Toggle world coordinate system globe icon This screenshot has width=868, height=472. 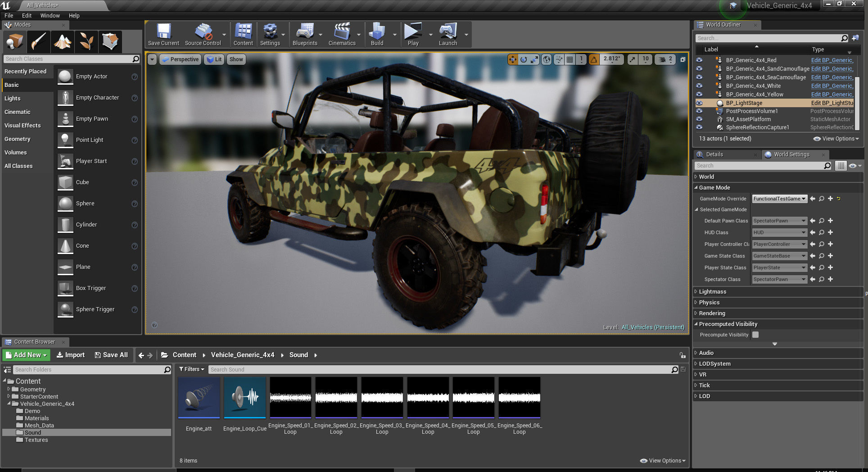[x=547, y=59]
